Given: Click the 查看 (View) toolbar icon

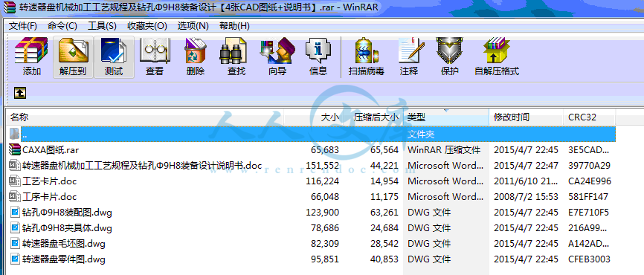Looking at the screenshot, I should (155, 51).
